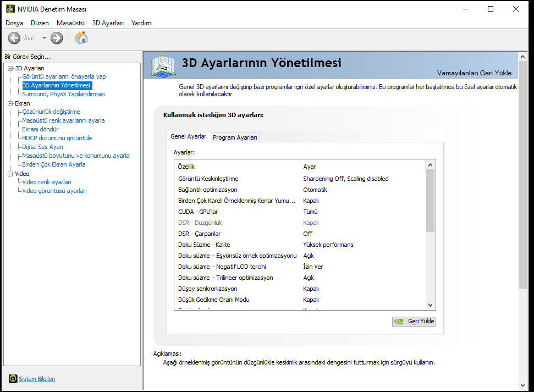Open the Dosya menu
The height and width of the screenshot is (392, 534).
coord(14,23)
